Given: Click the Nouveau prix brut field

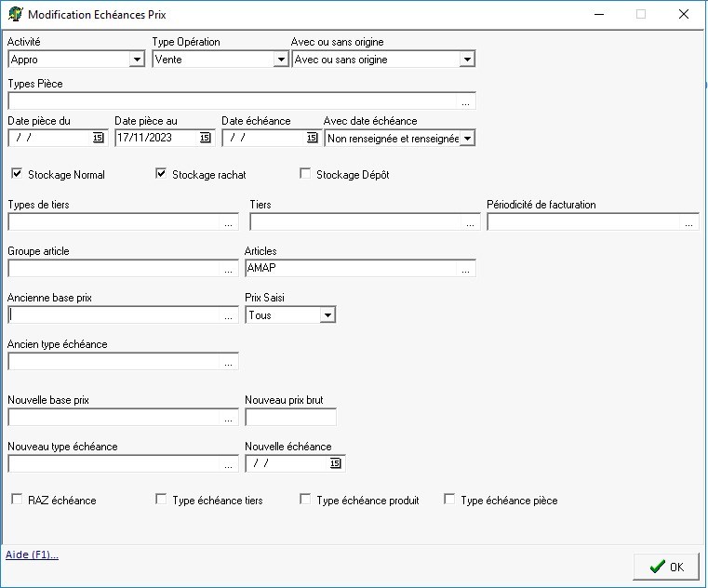Looking at the screenshot, I should (x=290, y=417).
